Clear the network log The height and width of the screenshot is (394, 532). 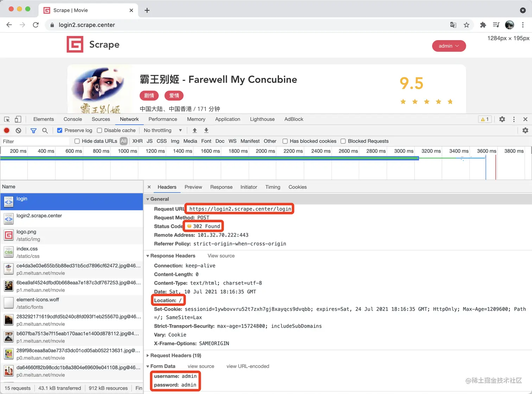[18, 130]
